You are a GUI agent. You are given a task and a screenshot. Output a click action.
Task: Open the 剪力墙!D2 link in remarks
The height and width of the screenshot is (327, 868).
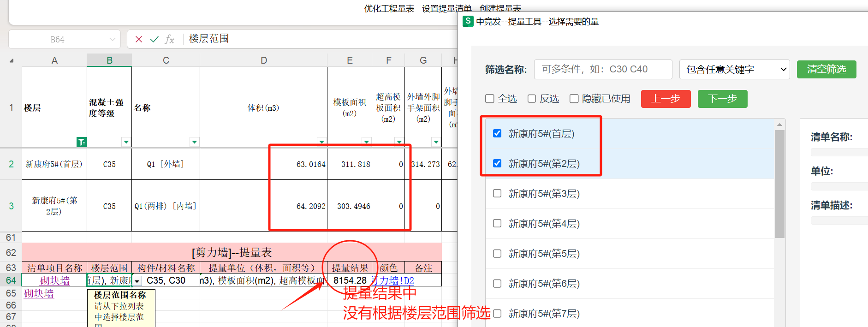tap(392, 280)
